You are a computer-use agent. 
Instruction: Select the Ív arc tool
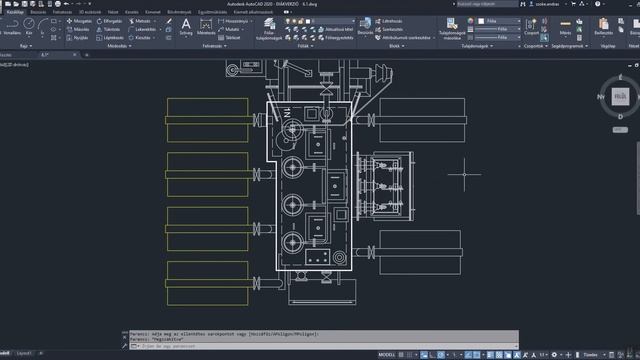(x=42, y=27)
